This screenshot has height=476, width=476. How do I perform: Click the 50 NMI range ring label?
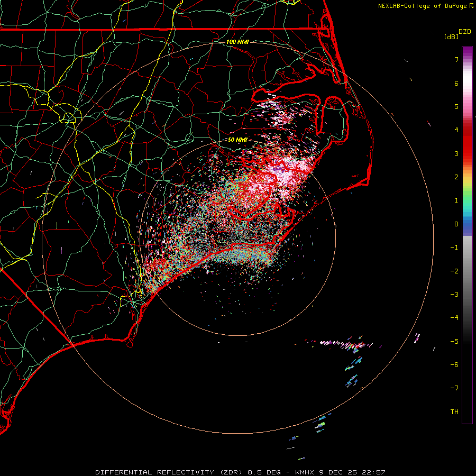[x=237, y=140]
